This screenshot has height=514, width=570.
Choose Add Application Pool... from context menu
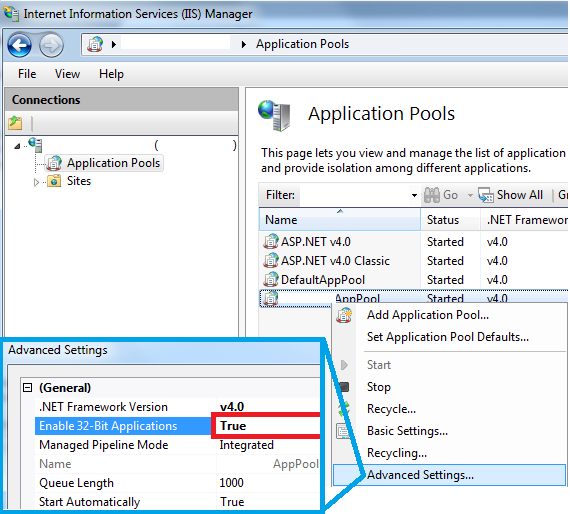click(450, 315)
